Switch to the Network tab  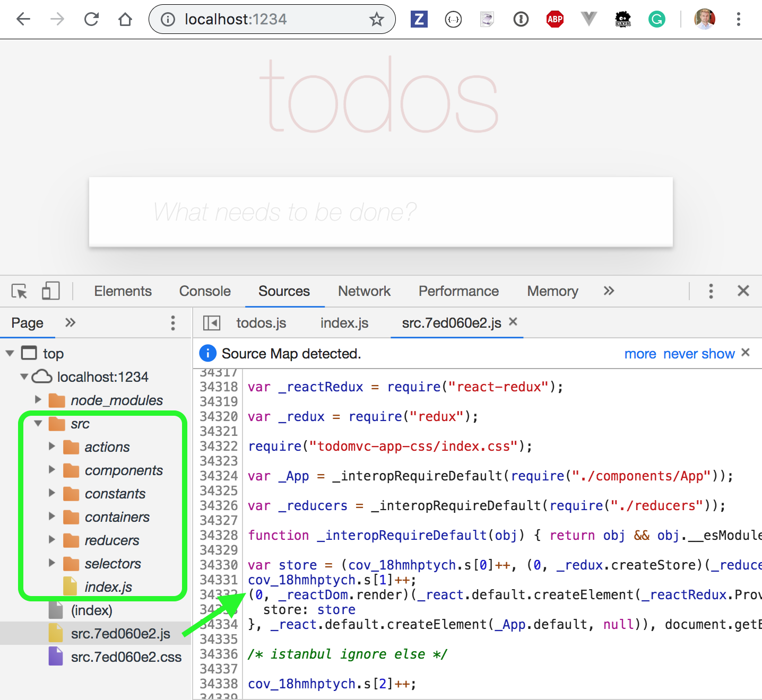tap(364, 291)
